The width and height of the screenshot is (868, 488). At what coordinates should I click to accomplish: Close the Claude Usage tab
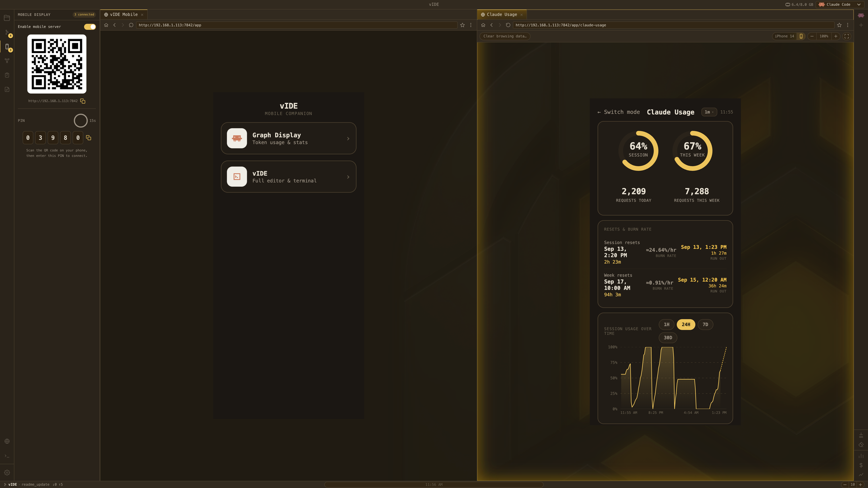coord(521,15)
